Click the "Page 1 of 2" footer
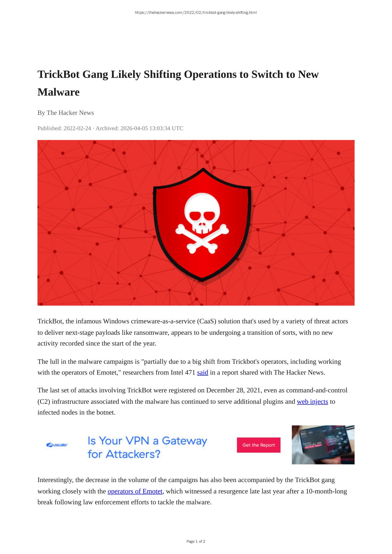This screenshot has width=392, height=554. click(196, 541)
